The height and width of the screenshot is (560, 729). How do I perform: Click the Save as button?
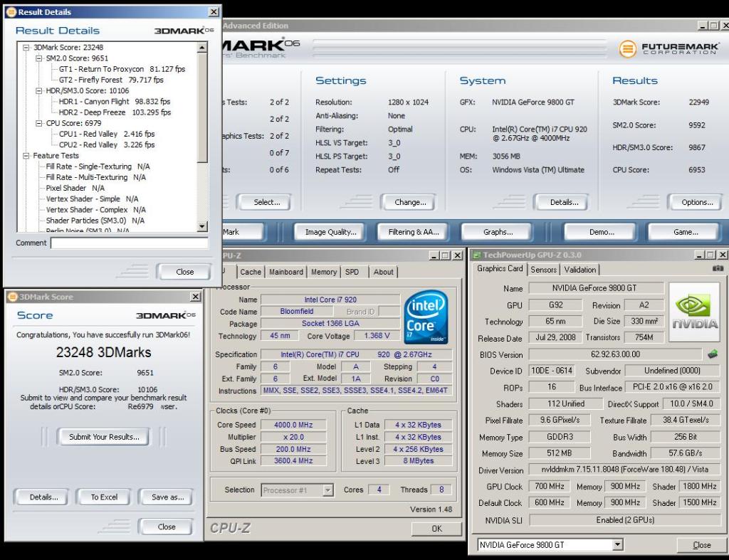click(x=167, y=497)
